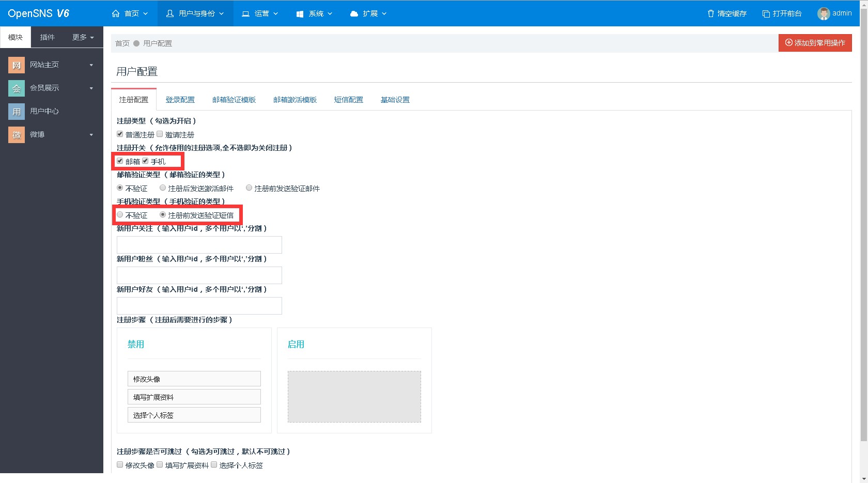Viewport: 868px width, 483px height.
Task: Click the 打开前台 link
Action: pyautogui.click(x=782, y=13)
